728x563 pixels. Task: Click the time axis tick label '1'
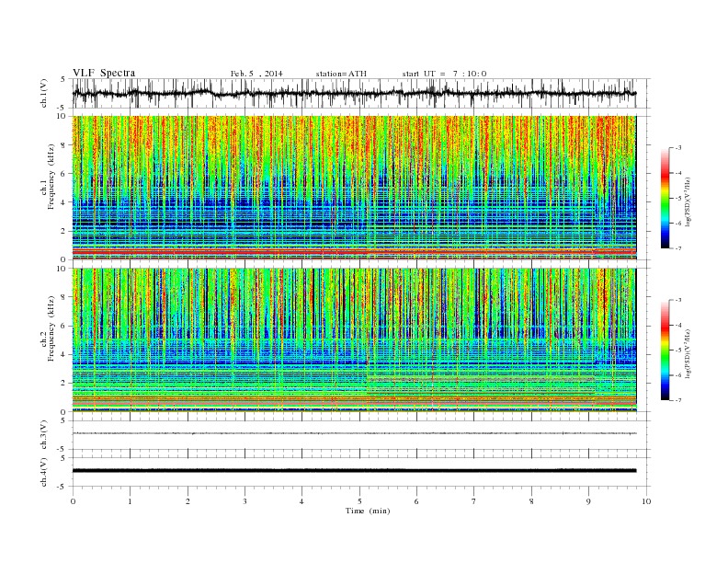point(130,501)
